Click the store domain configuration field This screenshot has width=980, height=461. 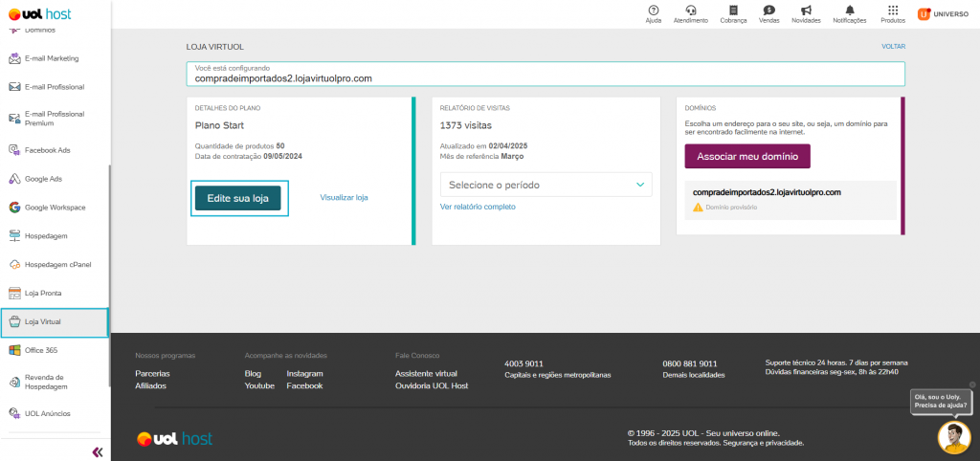click(x=546, y=74)
